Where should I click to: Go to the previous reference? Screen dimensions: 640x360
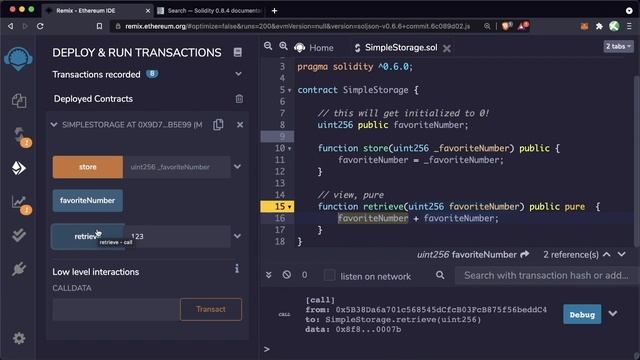[607, 254]
